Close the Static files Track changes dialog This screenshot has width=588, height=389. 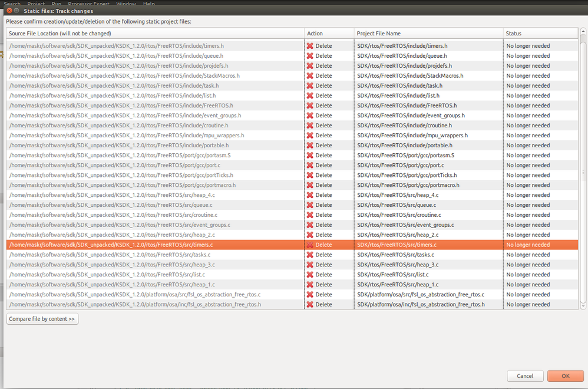(x=9, y=11)
